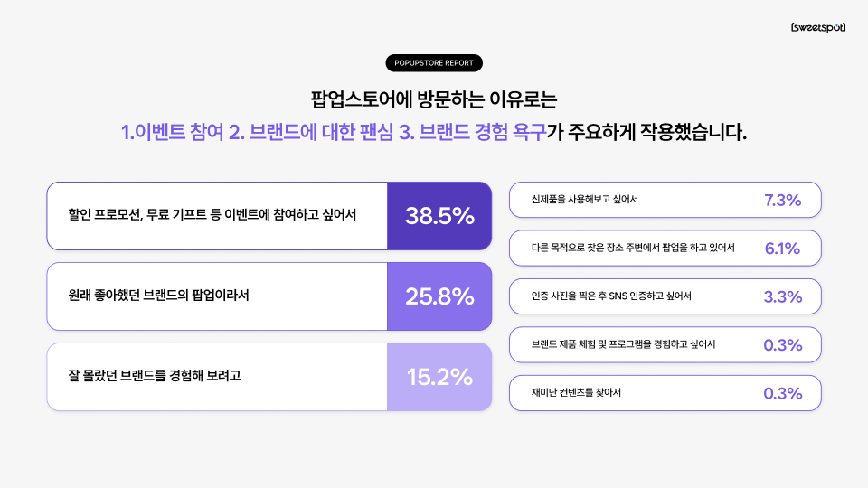This screenshot has width=868, height=488.
Task: Click the 6.1% value
Action: pyautogui.click(x=783, y=249)
